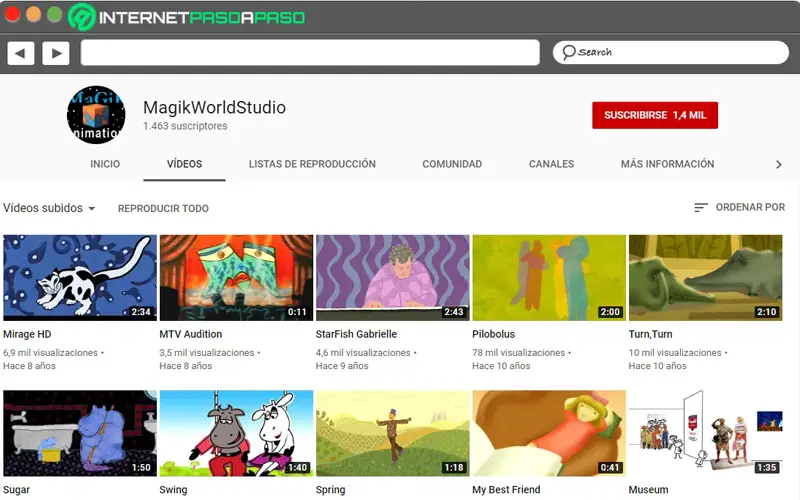The height and width of the screenshot is (500, 800).
Task: Click the red close window dot
Action: point(12,15)
